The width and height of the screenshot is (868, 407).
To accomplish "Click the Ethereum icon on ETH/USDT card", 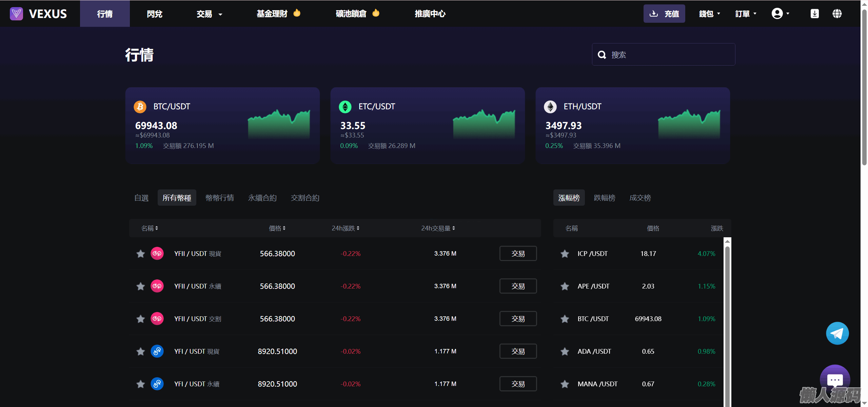I will coord(550,107).
